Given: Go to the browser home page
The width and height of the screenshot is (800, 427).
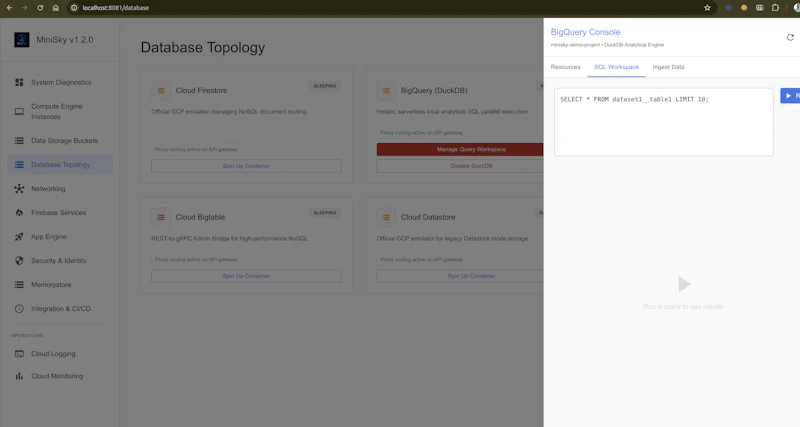Looking at the screenshot, I should 56,8.
